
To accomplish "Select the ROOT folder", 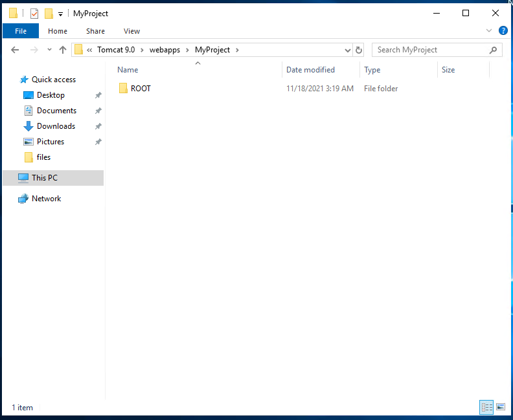I will 141,88.
